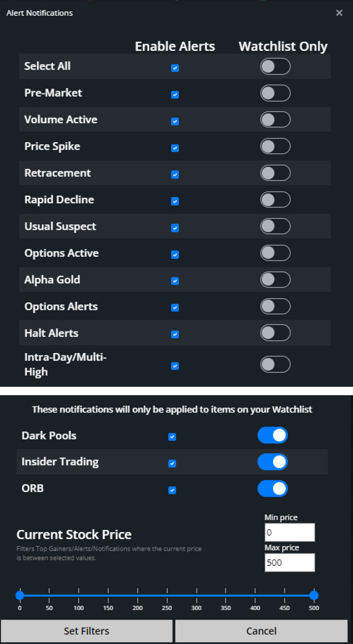Uncheck the Usual Suspect checkbox

175,228
